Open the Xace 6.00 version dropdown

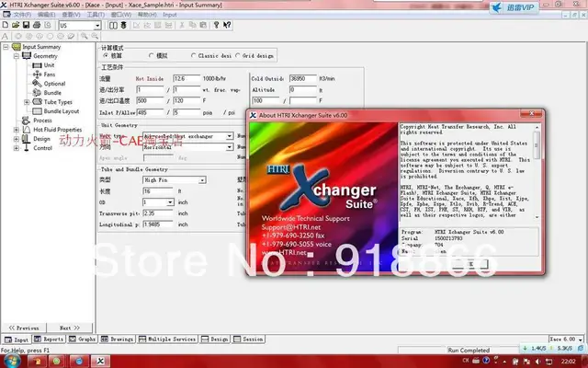click(580, 339)
